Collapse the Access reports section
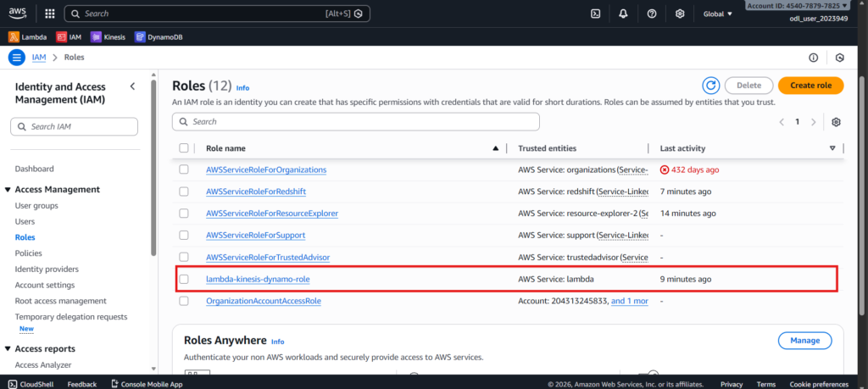Viewport: 868px width, 389px height. 8,349
